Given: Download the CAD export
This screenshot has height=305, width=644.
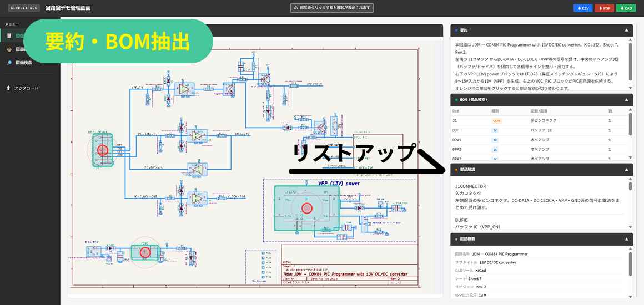Looking at the screenshot, I should [626, 8].
